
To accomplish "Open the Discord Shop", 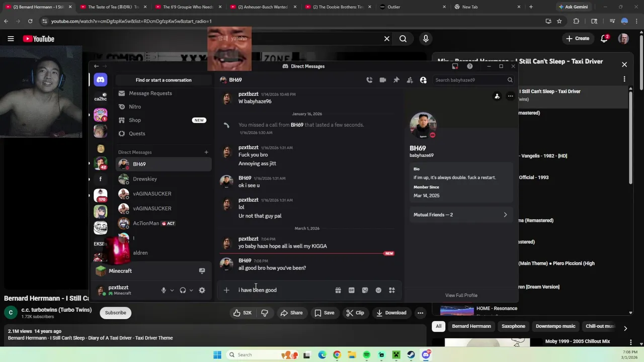I will pos(164,120).
